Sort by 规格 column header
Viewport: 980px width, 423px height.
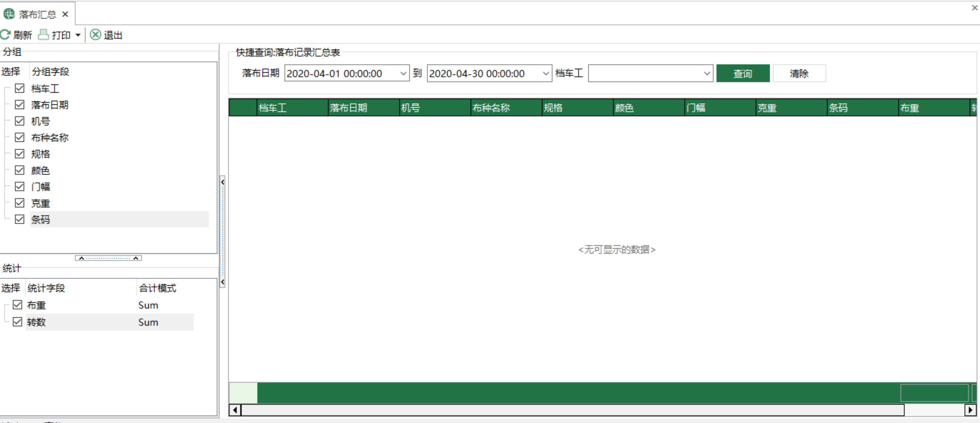578,108
